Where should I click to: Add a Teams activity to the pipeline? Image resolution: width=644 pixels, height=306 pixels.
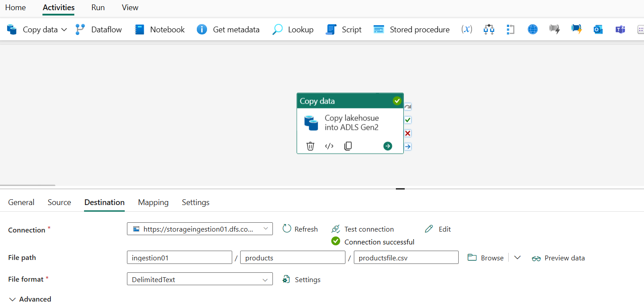tap(620, 29)
